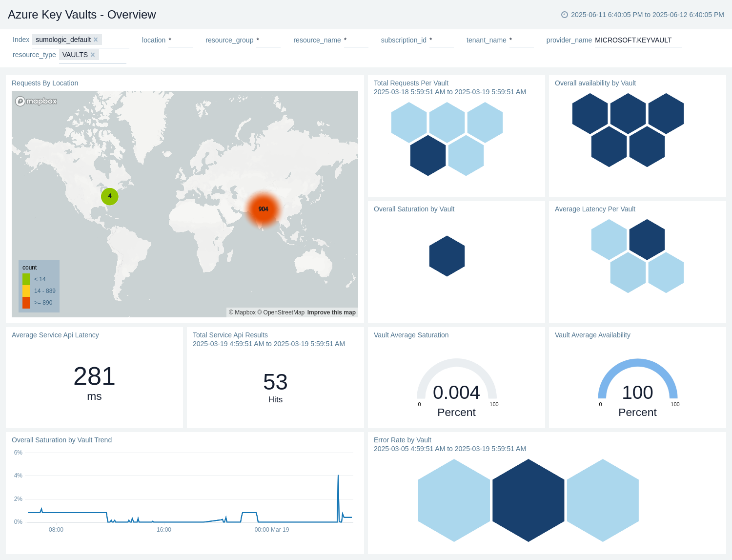
Task: Remove the VAULTS resource_type chip
Action: tap(93, 55)
